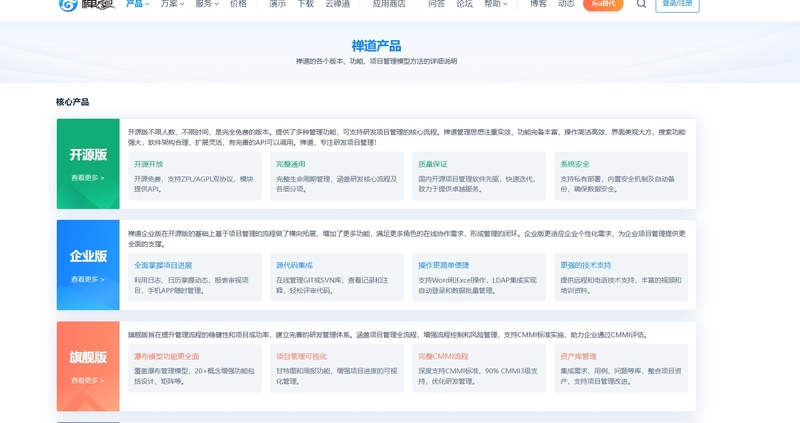Expand the 服务 dropdown menu
Screen dimensions: 800x423
(x=207, y=4)
